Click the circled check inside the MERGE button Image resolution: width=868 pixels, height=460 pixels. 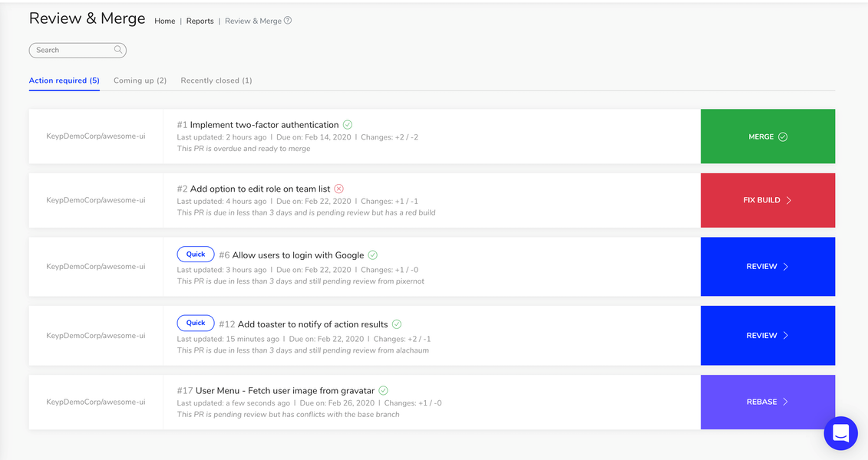(782, 136)
